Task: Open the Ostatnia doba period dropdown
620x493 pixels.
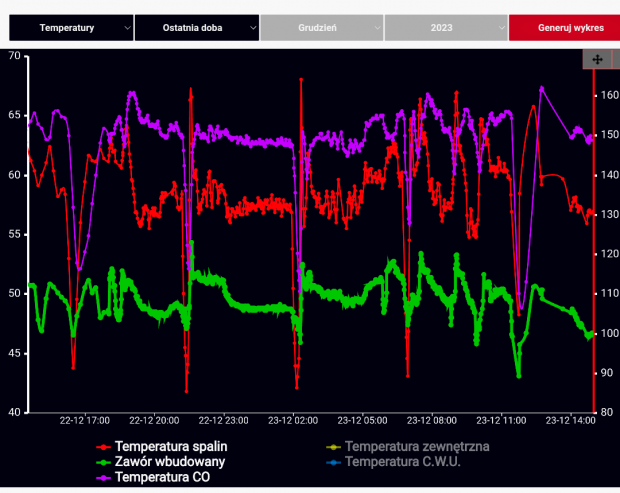Action: point(197,28)
